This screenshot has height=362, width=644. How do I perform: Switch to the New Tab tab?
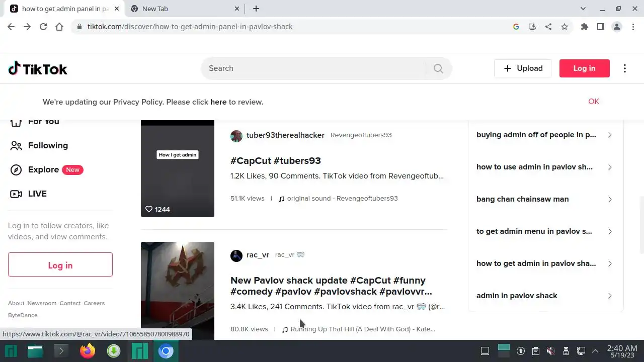pos(184,9)
